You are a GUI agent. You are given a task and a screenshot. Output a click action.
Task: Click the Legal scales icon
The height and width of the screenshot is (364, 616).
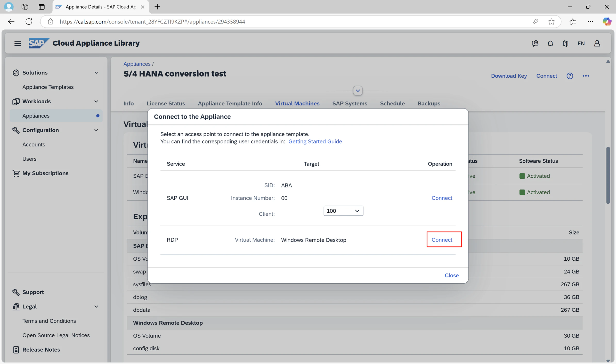(16, 307)
